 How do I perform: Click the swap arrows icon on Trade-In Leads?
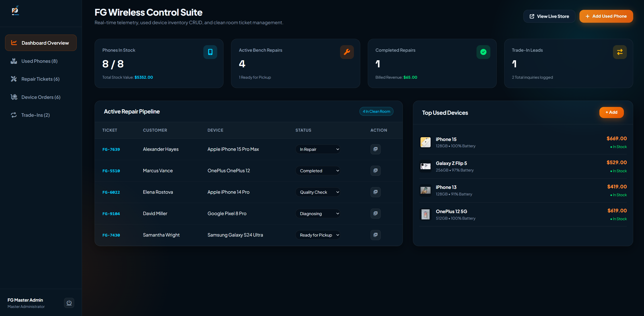(x=620, y=52)
